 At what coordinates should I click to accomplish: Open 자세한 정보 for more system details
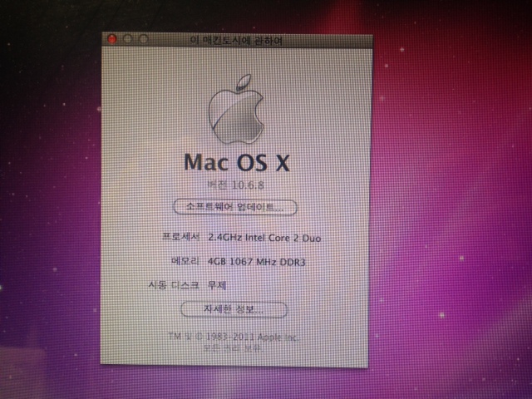[x=234, y=310]
